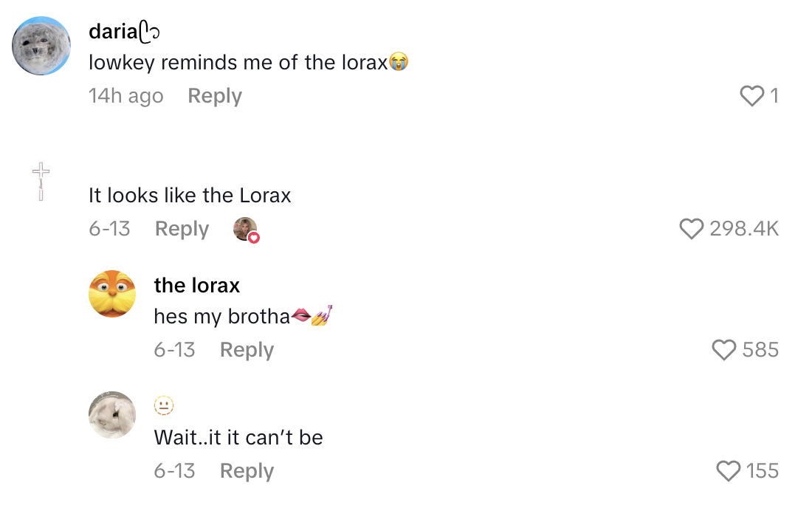Screen dimensions: 812x508
Task: Open daria's seal profile picture
Action: [x=41, y=46]
